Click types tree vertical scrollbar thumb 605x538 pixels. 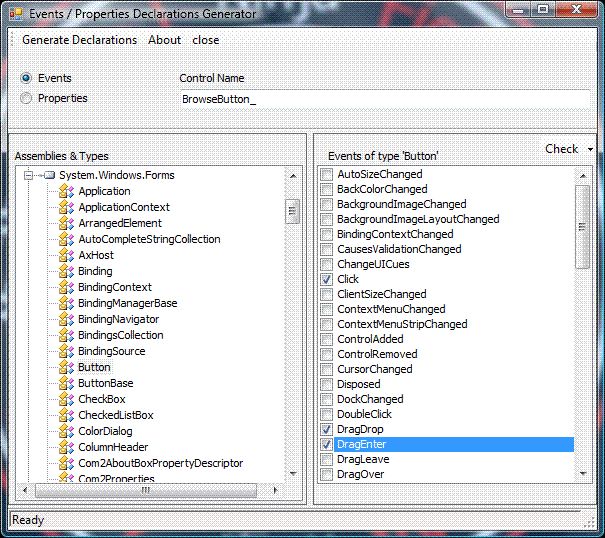coord(292,211)
